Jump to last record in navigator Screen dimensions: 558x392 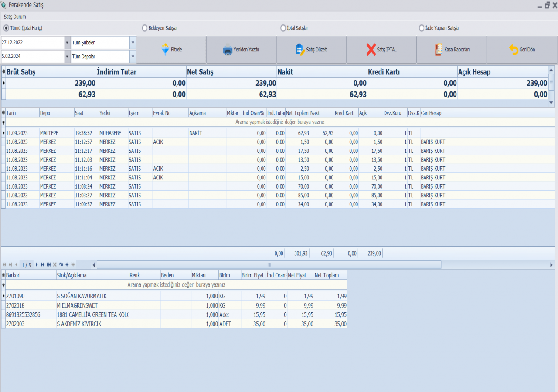[x=49, y=264]
